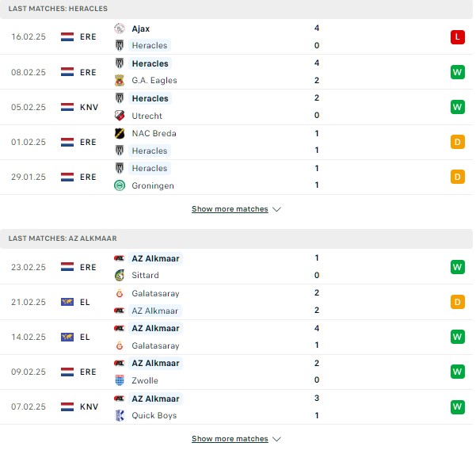
Task: Click the D badge for NAC Breda match
Action: coord(458,142)
